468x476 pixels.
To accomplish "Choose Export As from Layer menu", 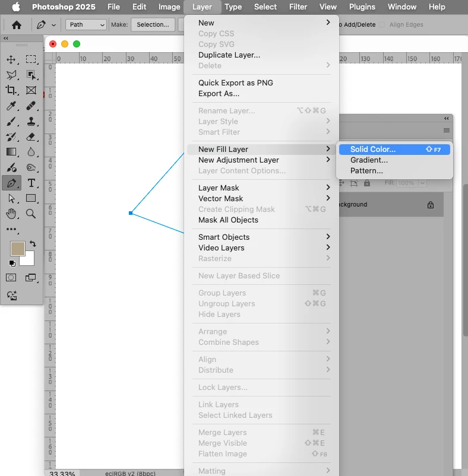I will point(219,94).
